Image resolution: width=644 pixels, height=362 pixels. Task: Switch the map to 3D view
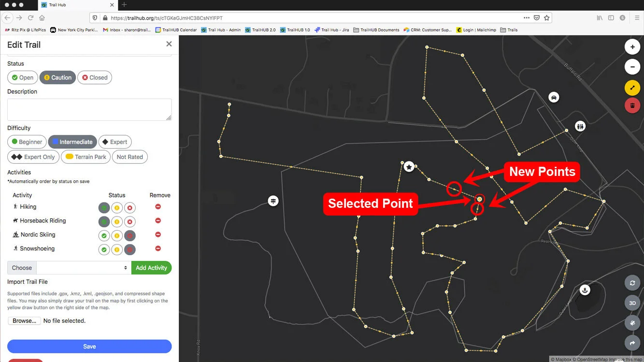[x=632, y=303]
